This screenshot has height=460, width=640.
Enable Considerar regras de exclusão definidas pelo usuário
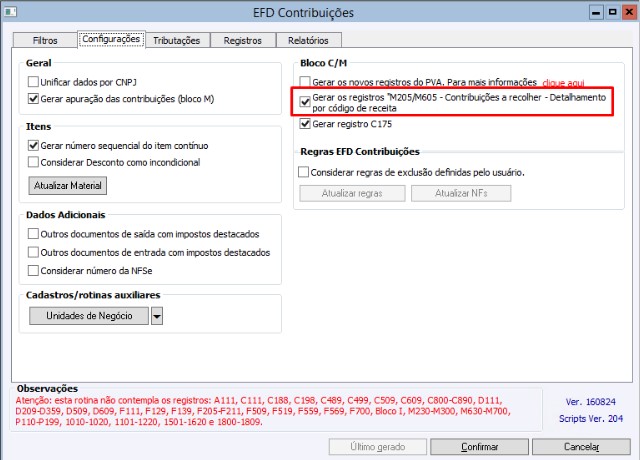[303, 172]
